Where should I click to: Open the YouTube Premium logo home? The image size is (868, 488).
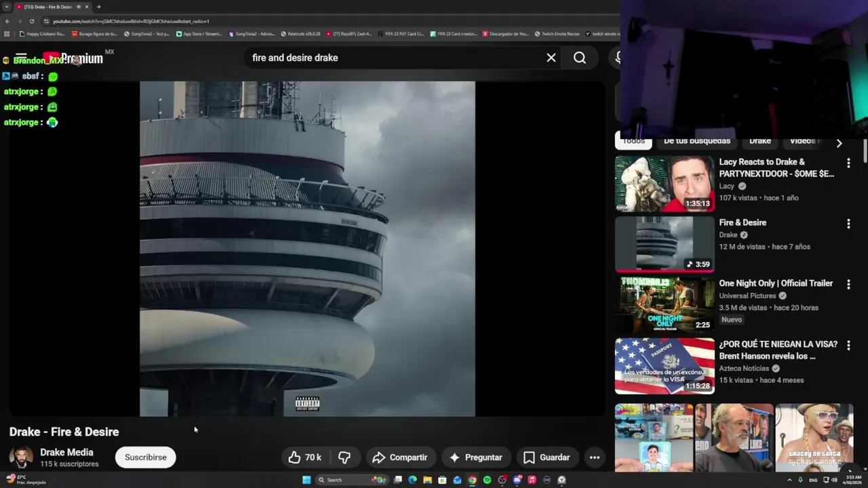click(73, 58)
